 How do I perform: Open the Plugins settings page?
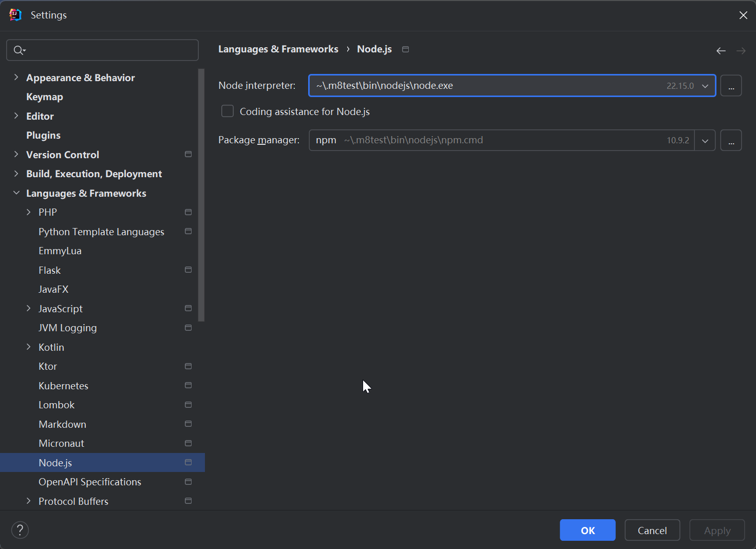pos(43,136)
